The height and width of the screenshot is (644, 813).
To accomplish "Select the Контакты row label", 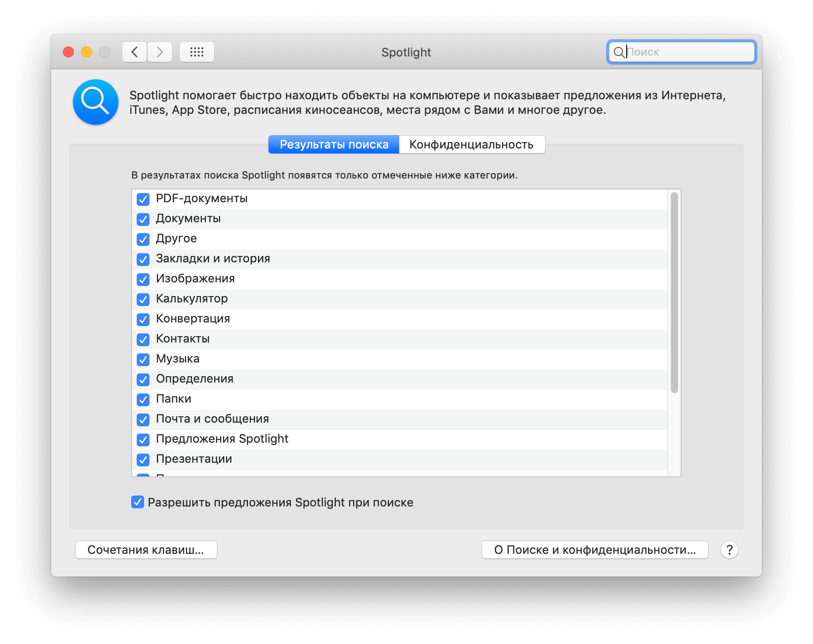I will click(x=183, y=339).
